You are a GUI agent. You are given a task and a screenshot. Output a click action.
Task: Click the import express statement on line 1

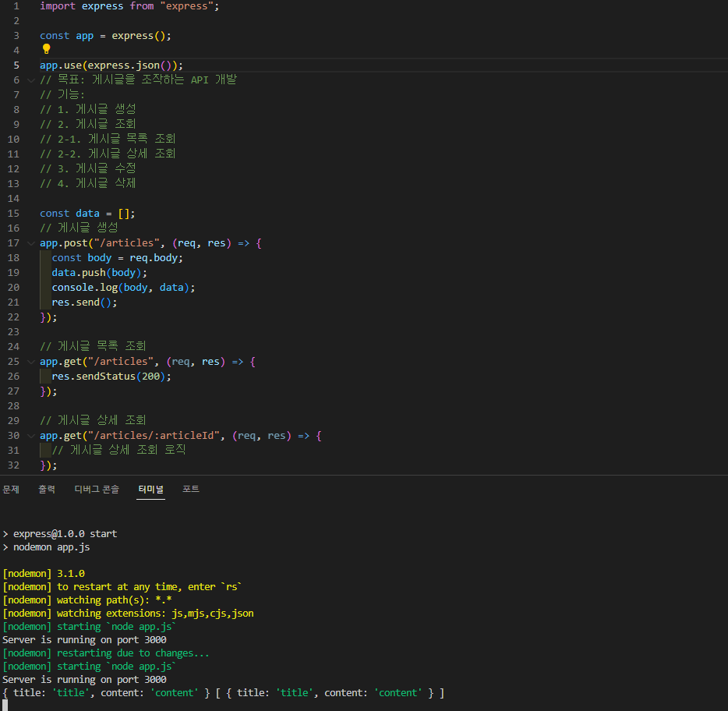point(129,6)
